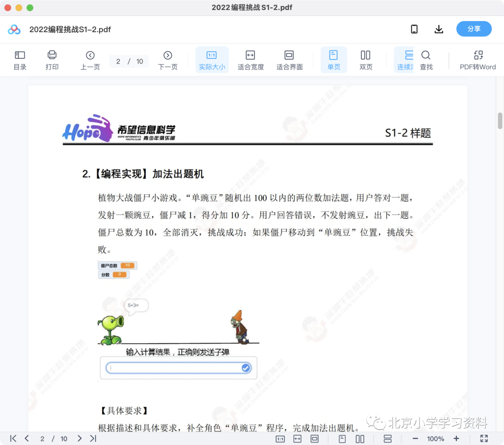
Task: Click bottom bar next page arrow
Action: [79, 438]
